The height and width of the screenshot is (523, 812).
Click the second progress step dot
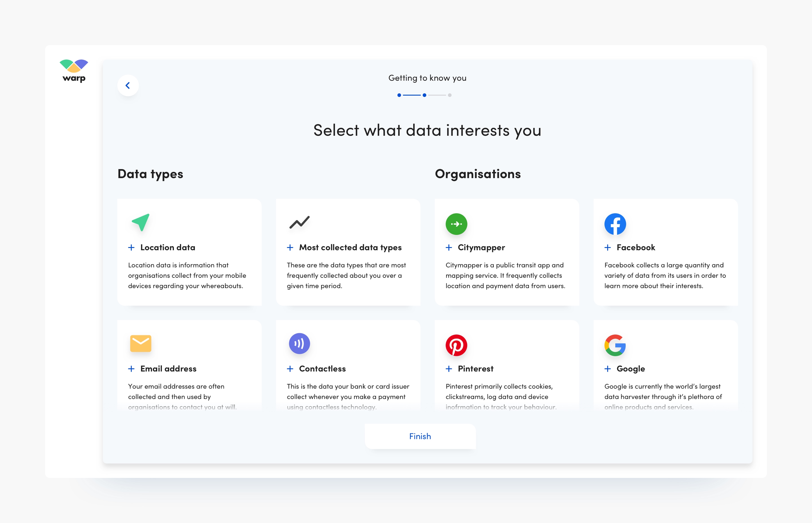coord(424,95)
